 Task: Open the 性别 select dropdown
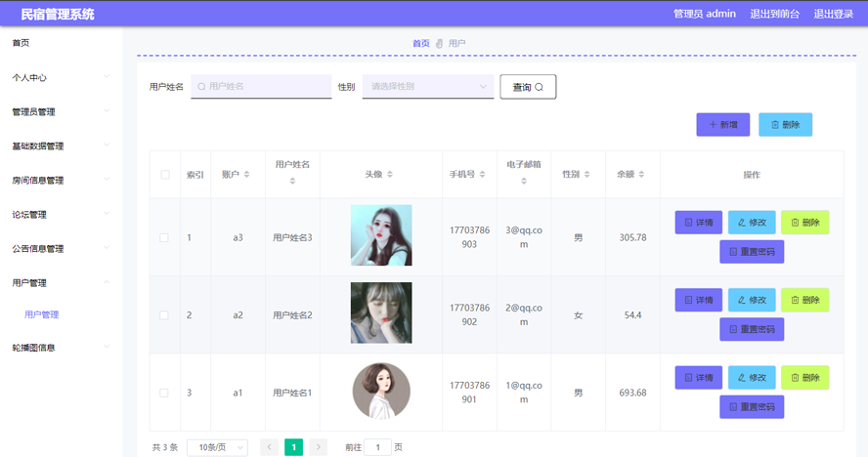click(x=428, y=86)
